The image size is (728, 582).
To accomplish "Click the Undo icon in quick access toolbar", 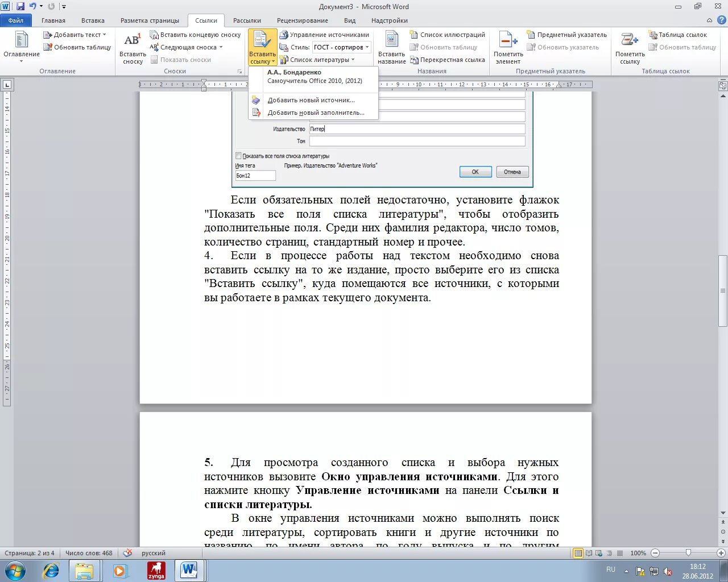I will 32,6.
